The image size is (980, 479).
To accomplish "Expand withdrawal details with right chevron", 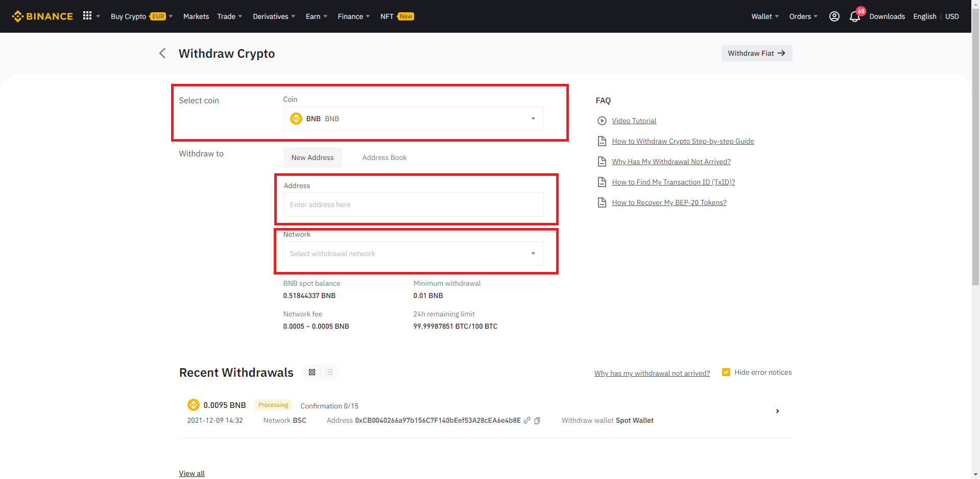I will (x=777, y=411).
